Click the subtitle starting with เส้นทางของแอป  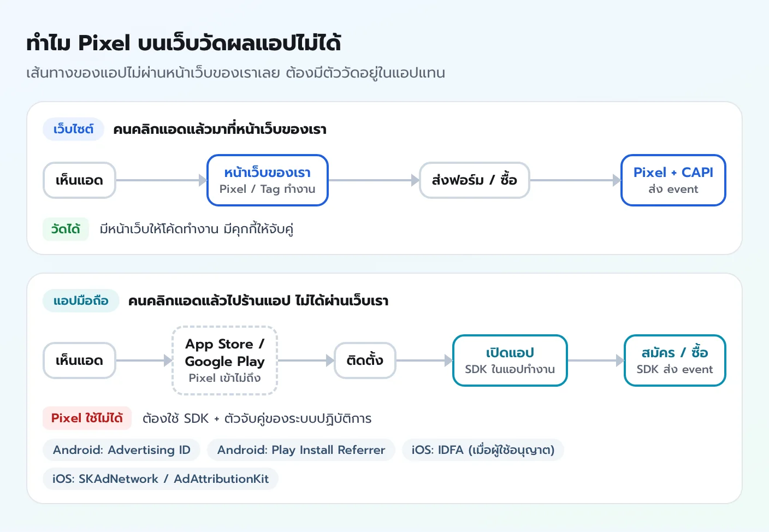(x=235, y=73)
